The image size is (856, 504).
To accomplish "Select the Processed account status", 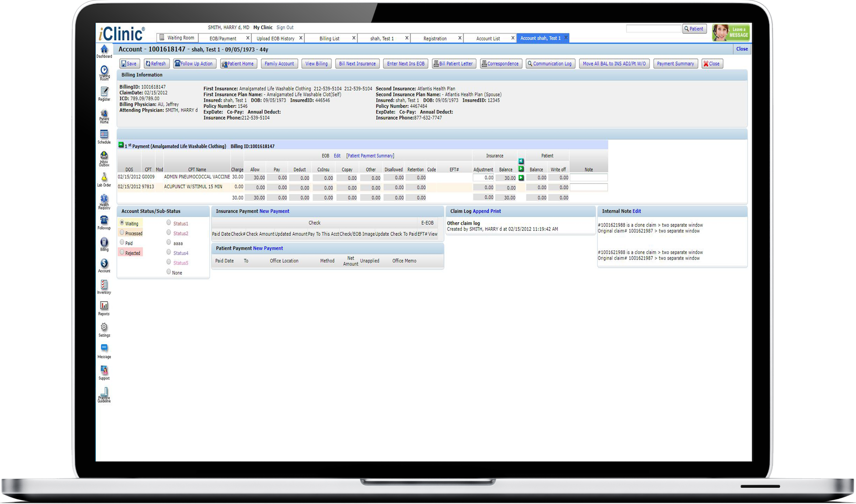I will [x=122, y=232].
